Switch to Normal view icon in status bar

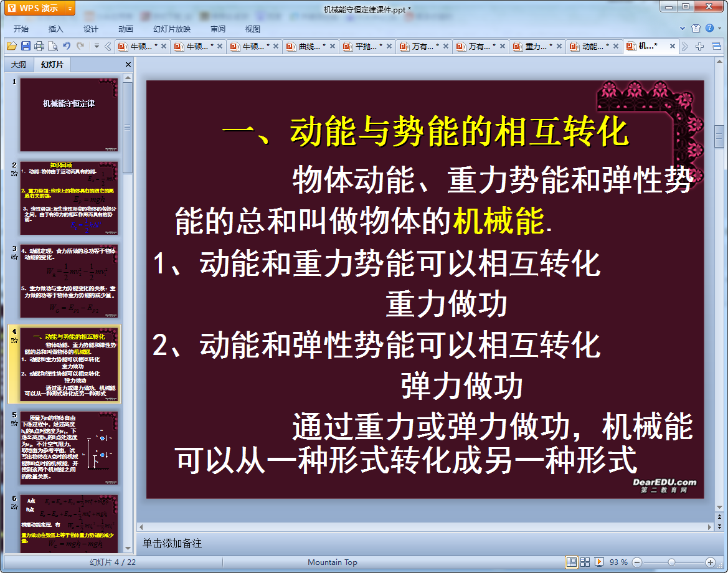click(x=572, y=562)
